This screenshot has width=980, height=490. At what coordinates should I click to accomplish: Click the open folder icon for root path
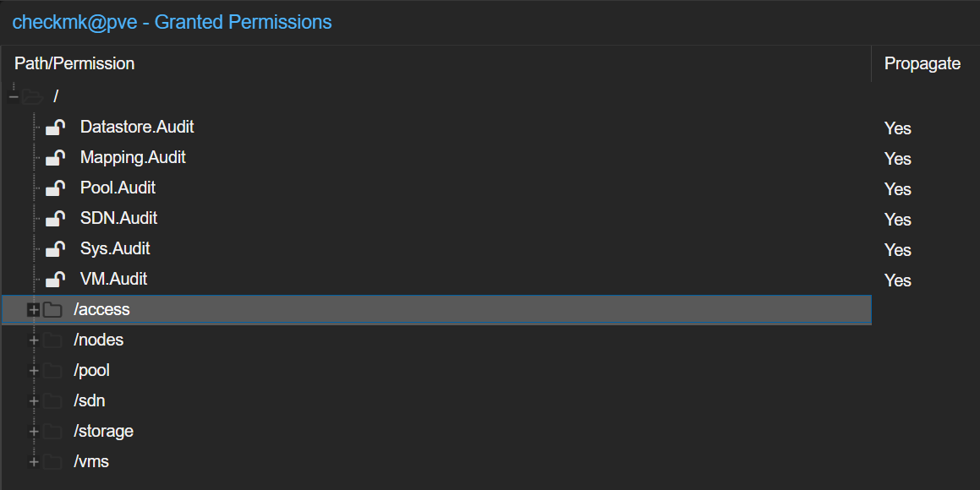point(32,97)
